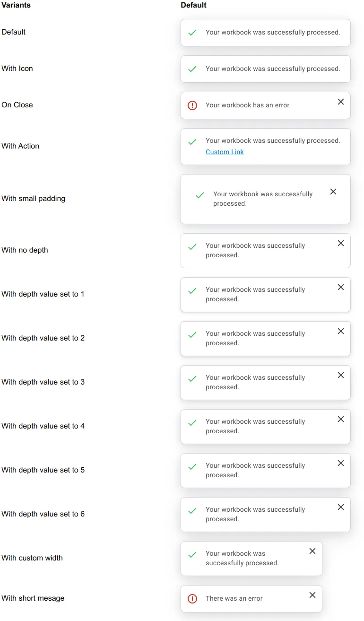Dismiss the 'Your workbook has an error' notification
This screenshot has width=364, height=621.
[x=341, y=102]
